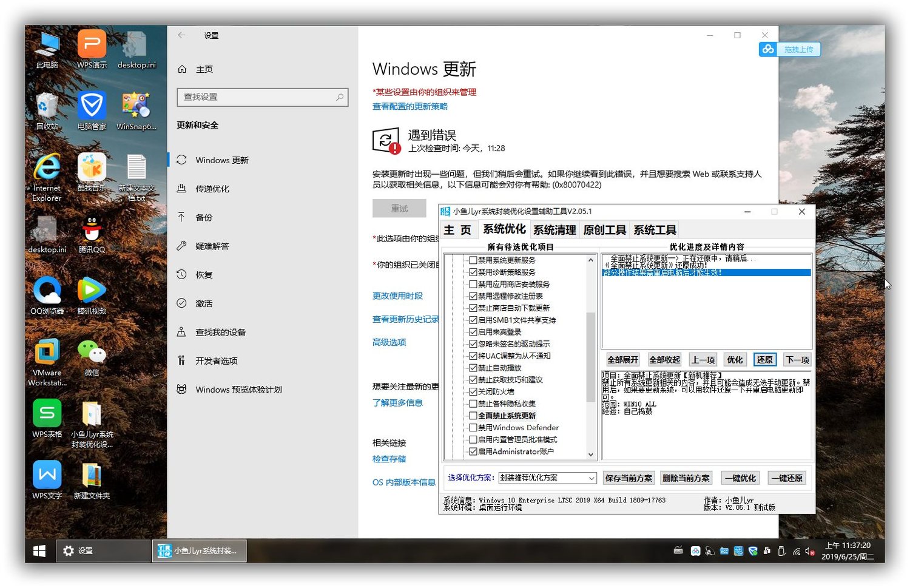This screenshot has width=910, height=588.
Task: Open the QQ浏览器 desktop icon
Action: click(47, 291)
